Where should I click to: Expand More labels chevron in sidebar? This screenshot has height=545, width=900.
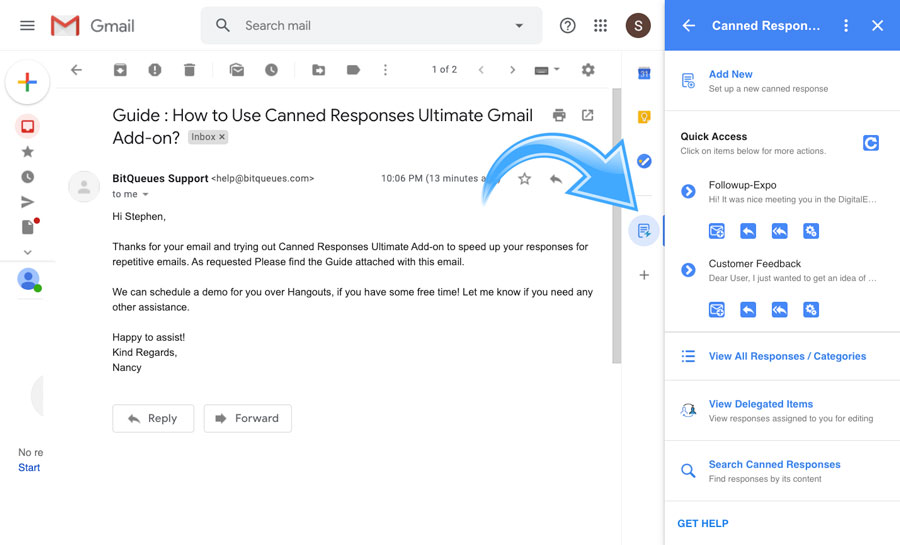tap(27, 252)
